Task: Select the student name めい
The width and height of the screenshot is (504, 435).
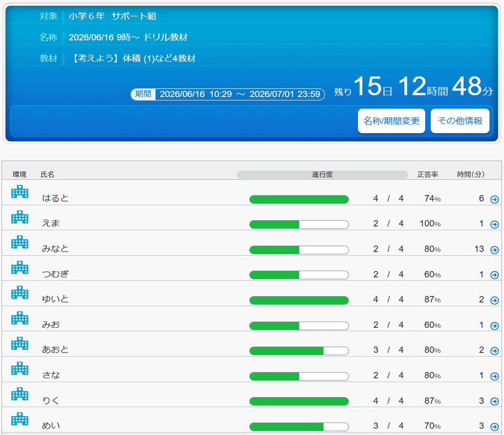Action: point(51,426)
